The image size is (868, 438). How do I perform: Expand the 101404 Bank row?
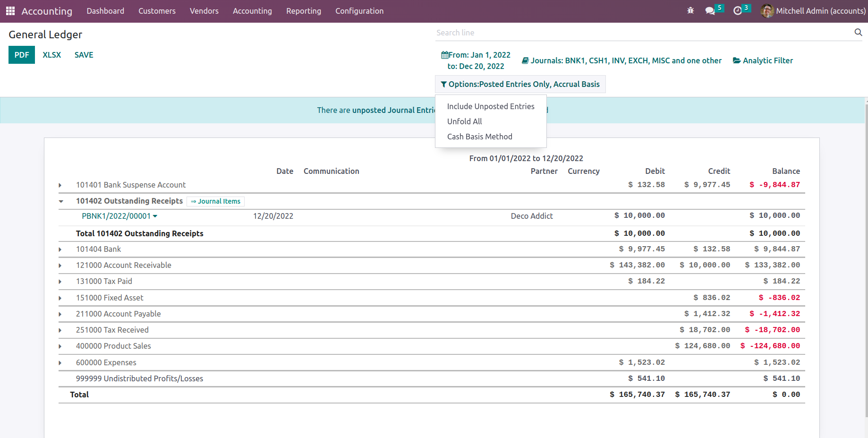60,249
